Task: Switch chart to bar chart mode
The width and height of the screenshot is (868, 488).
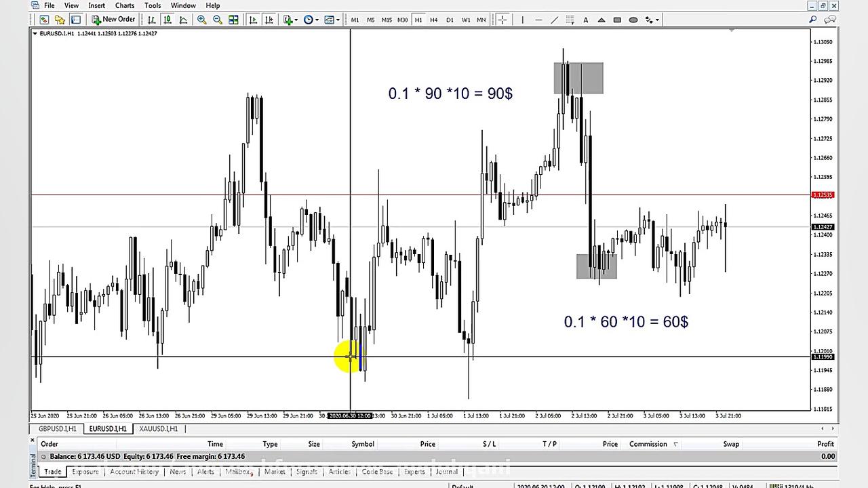Action: coord(151,20)
